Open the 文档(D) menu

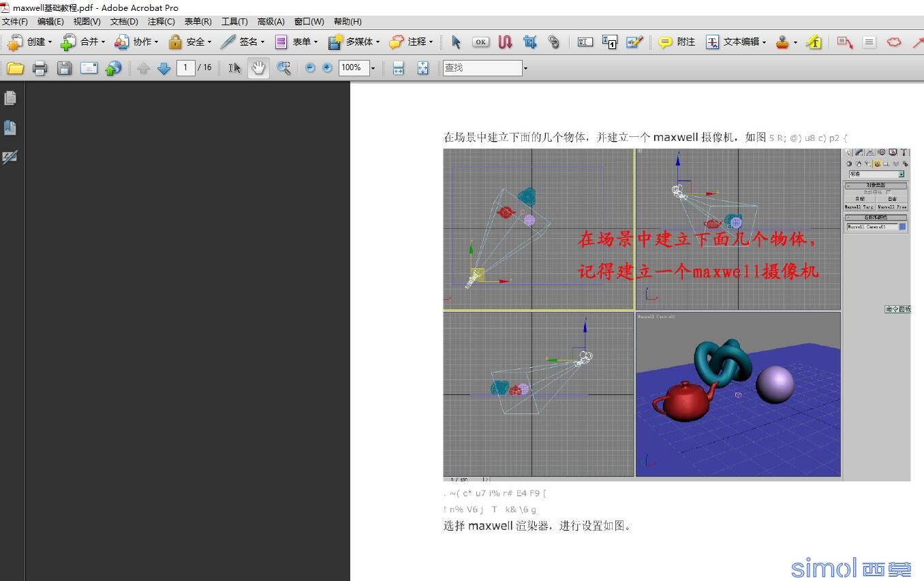(x=124, y=22)
